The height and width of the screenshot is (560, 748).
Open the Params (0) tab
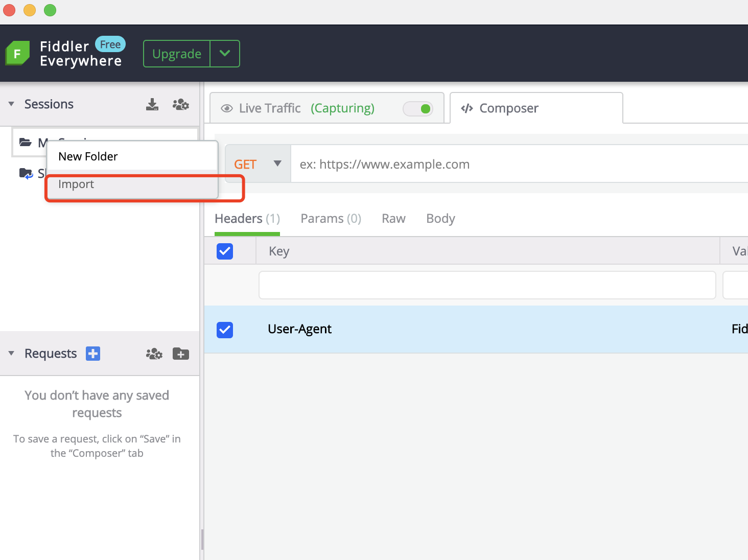tap(331, 219)
